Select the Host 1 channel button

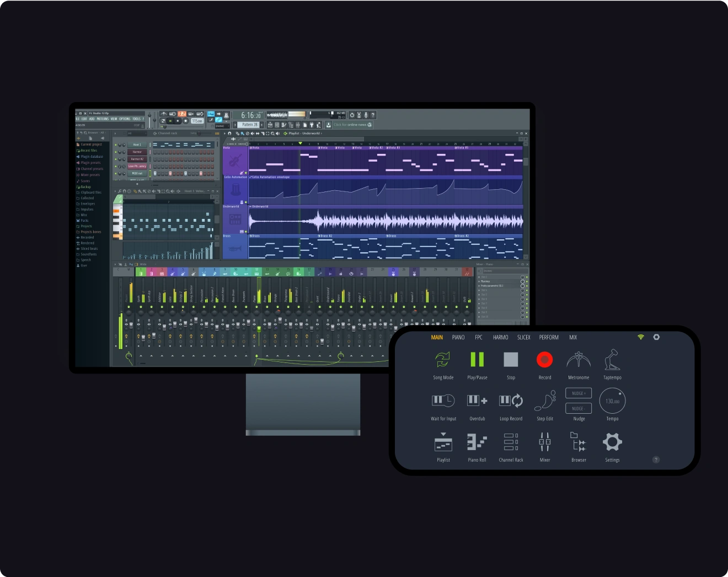pyautogui.click(x=137, y=145)
